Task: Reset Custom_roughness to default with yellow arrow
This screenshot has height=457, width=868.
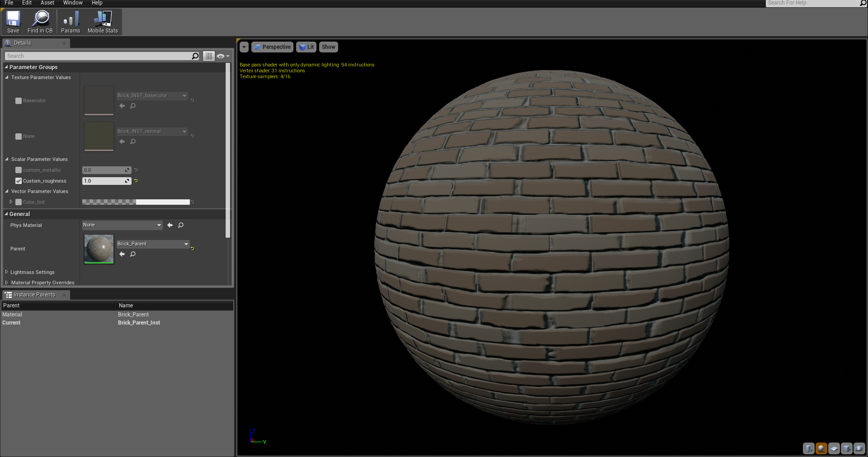Action: [x=136, y=181]
